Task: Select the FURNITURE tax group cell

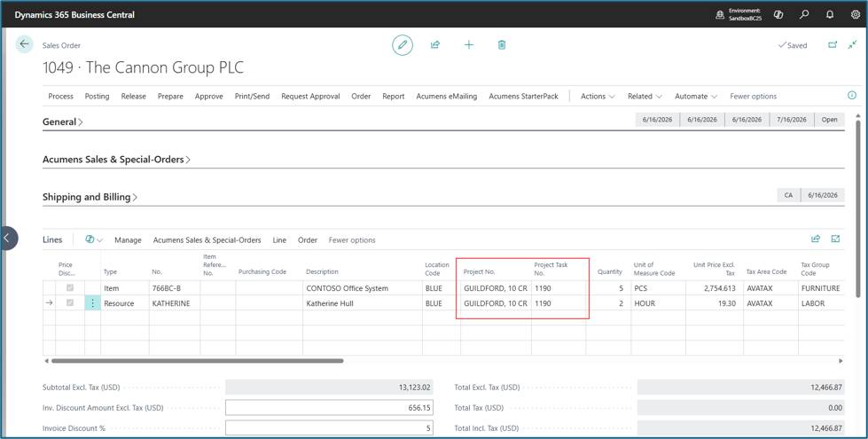Action: coord(821,288)
